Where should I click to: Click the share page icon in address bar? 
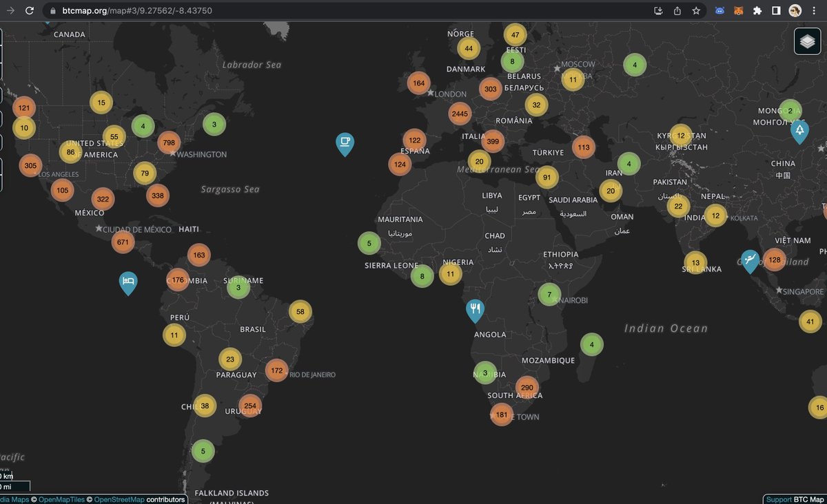point(677,10)
